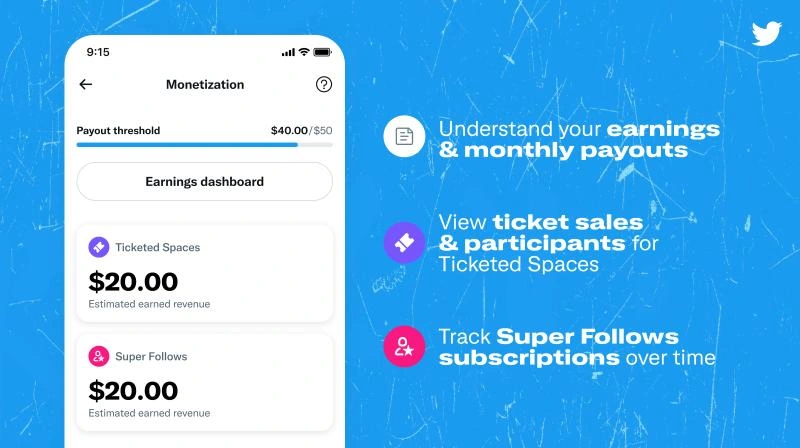Click the white earnings document icon
800x448 pixels.
coord(404,137)
